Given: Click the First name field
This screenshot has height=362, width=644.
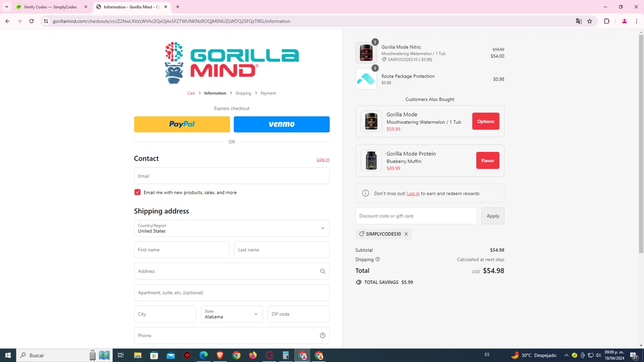Looking at the screenshot, I should pyautogui.click(x=182, y=250).
